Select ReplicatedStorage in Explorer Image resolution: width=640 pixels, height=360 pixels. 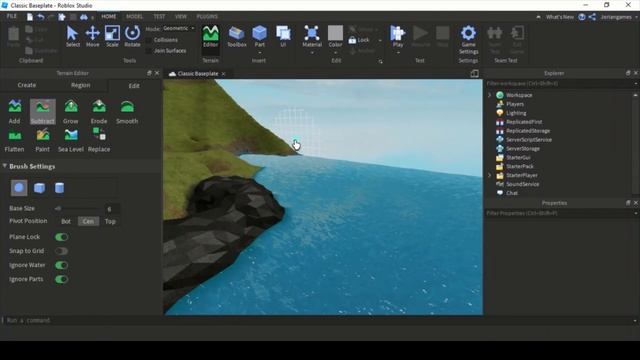pos(528,131)
